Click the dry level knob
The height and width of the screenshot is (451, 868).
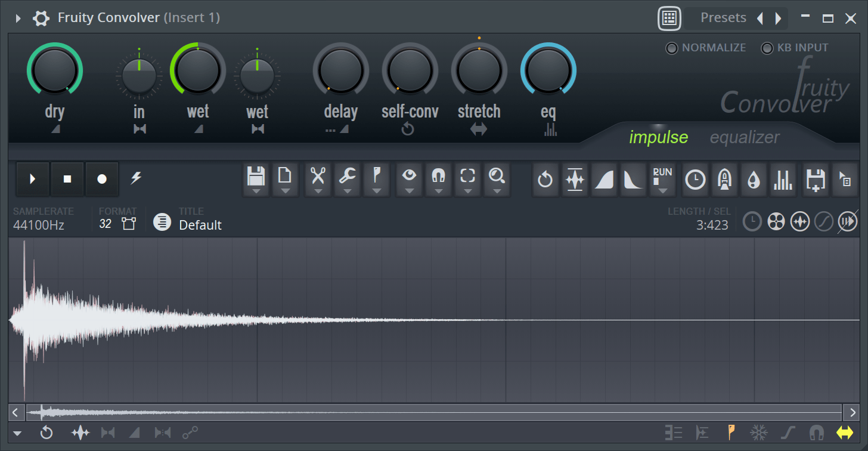point(54,71)
